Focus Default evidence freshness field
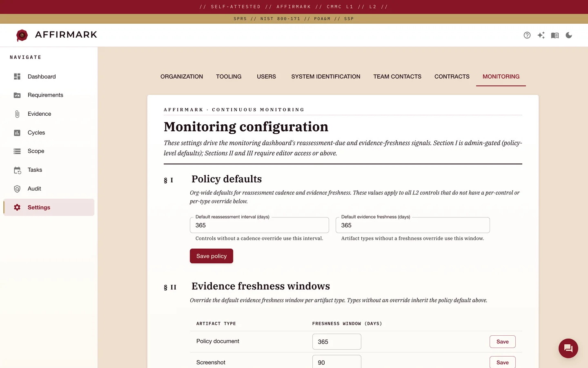 pyautogui.click(x=412, y=225)
